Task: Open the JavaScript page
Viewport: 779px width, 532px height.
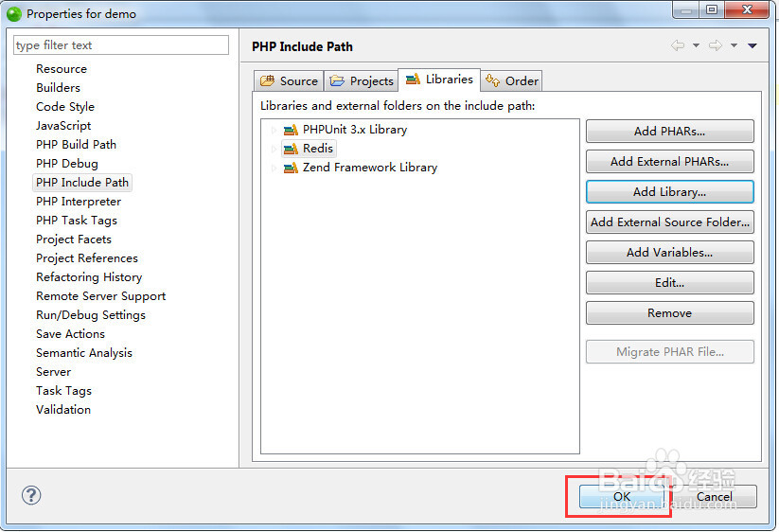Action: pos(63,126)
